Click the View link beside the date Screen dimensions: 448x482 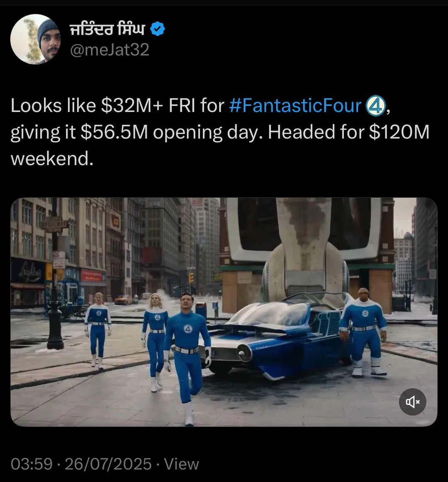(x=182, y=464)
